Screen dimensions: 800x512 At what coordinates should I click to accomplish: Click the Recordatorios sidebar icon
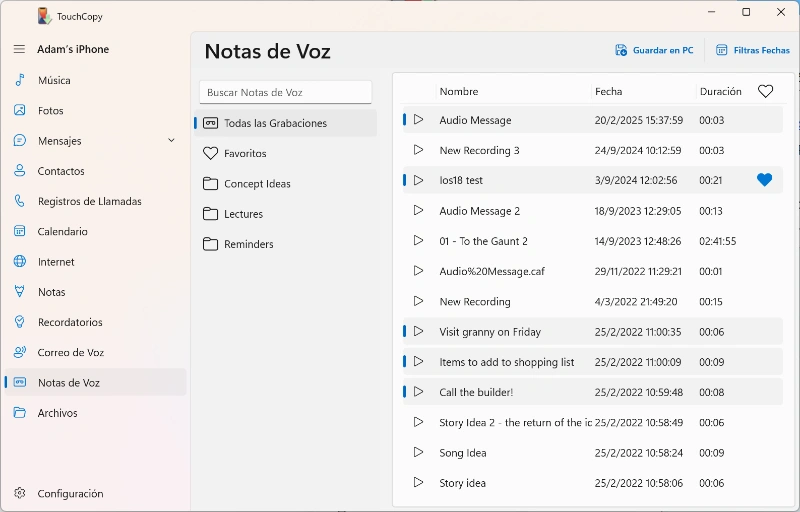tap(19, 322)
